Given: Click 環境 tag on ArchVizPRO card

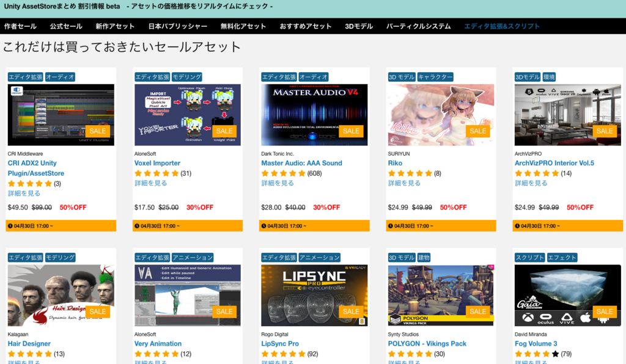Looking at the screenshot, I should tap(549, 77).
